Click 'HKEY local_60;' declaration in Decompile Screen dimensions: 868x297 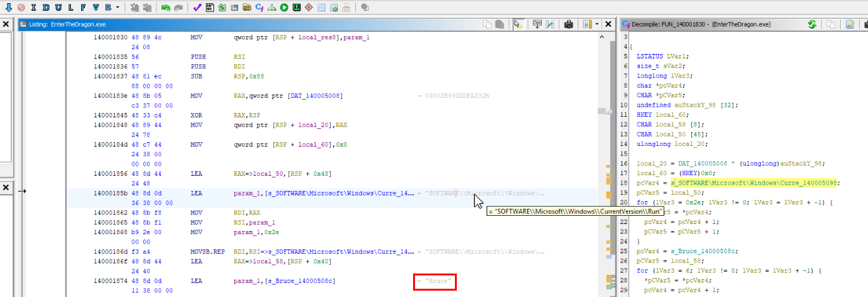click(663, 114)
